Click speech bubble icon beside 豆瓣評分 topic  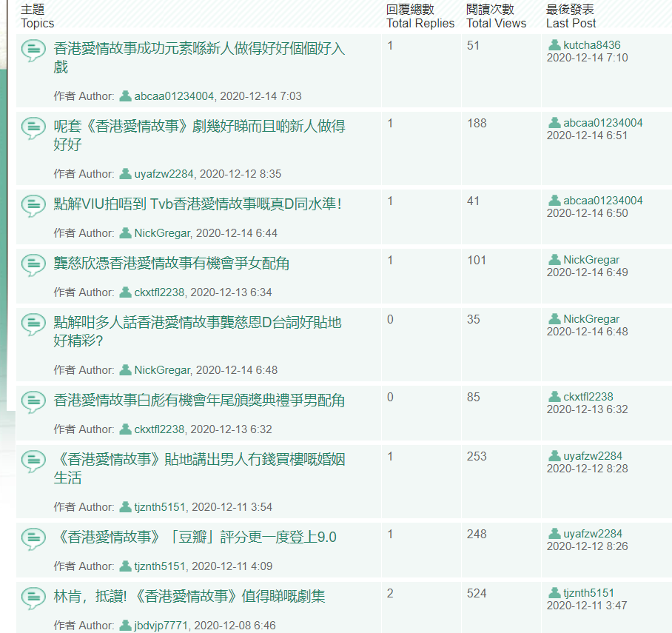click(x=33, y=539)
